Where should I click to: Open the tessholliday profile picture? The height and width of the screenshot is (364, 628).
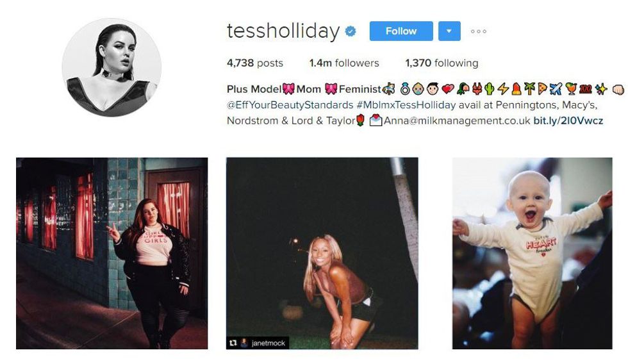tap(112, 67)
